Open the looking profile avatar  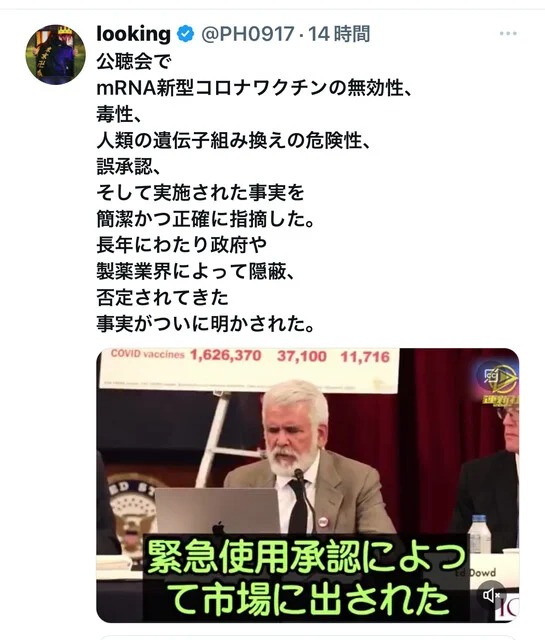[x=56, y=54]
